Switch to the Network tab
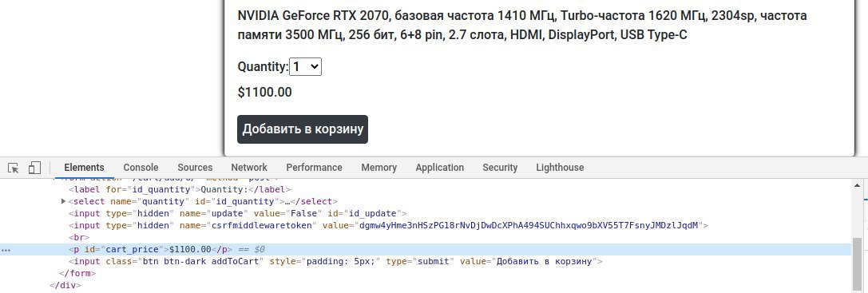This screenshot has height=293, width=868. pyautogui.click(x=249, y=168)
